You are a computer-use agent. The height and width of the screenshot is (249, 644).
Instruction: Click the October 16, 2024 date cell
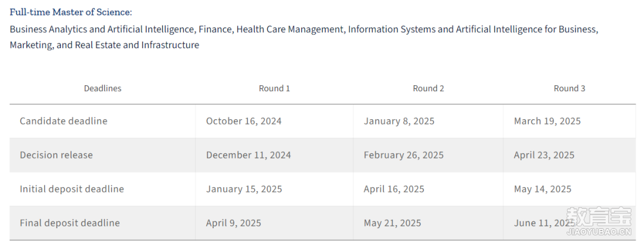pos(244,121)
